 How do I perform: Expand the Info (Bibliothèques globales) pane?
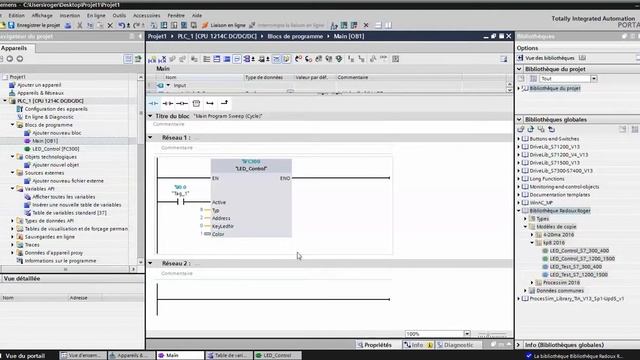click(x=519, y=345)
